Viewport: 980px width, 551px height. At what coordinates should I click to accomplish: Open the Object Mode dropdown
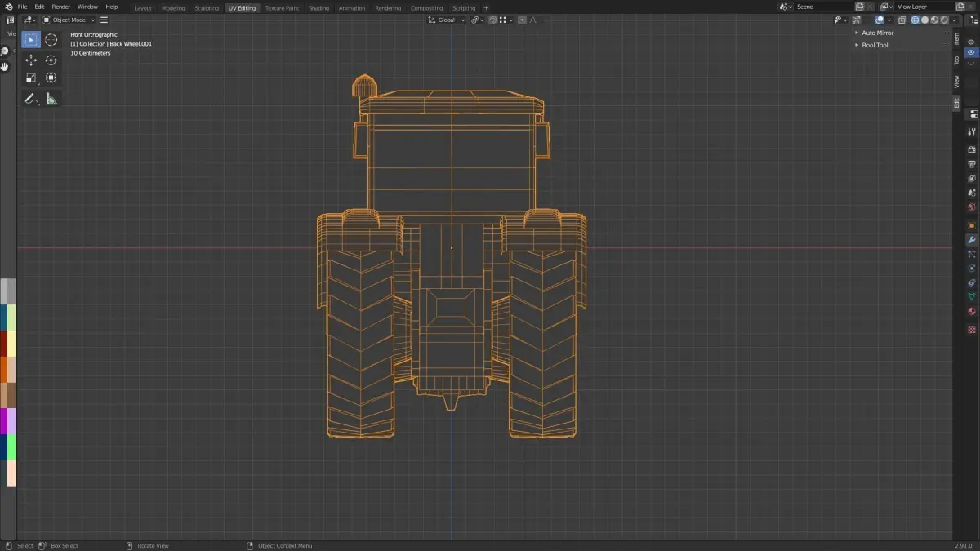[69, 20]
